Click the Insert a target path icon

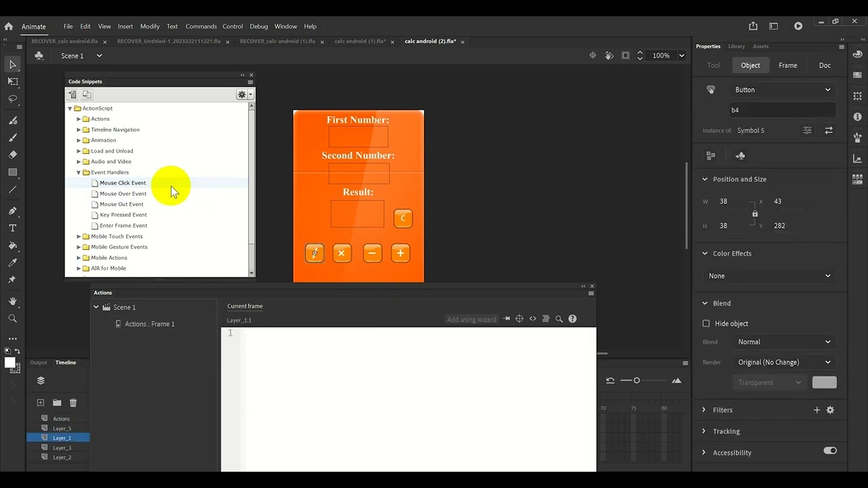pos(519,319)
